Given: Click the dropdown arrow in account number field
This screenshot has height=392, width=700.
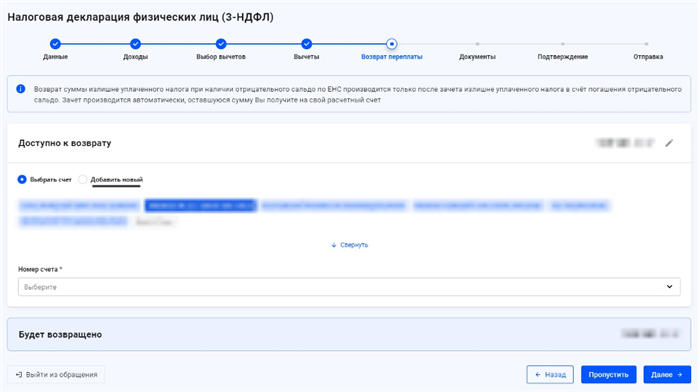Looking at the screenshot, I should pos(669,287).
